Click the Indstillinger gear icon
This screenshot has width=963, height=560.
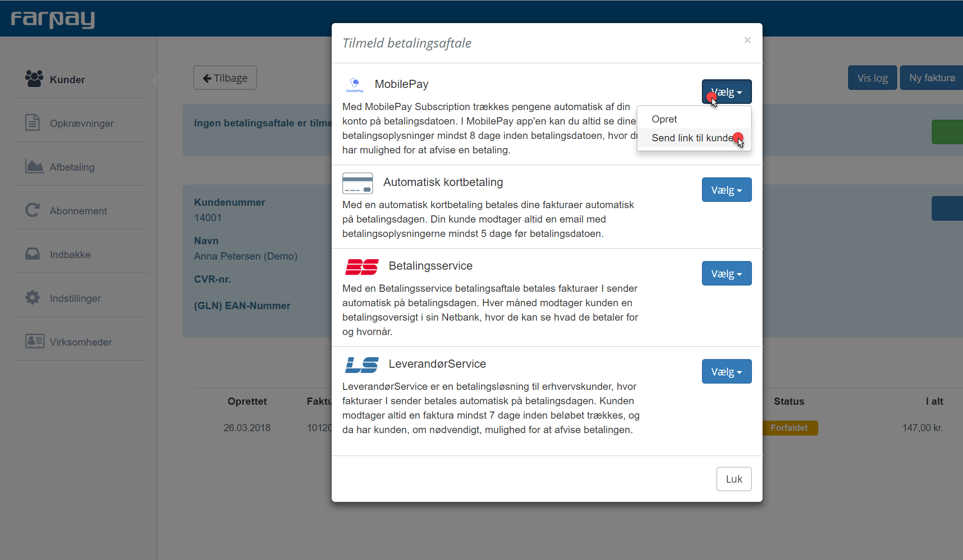pyautogui.click(x=32, y=298)
